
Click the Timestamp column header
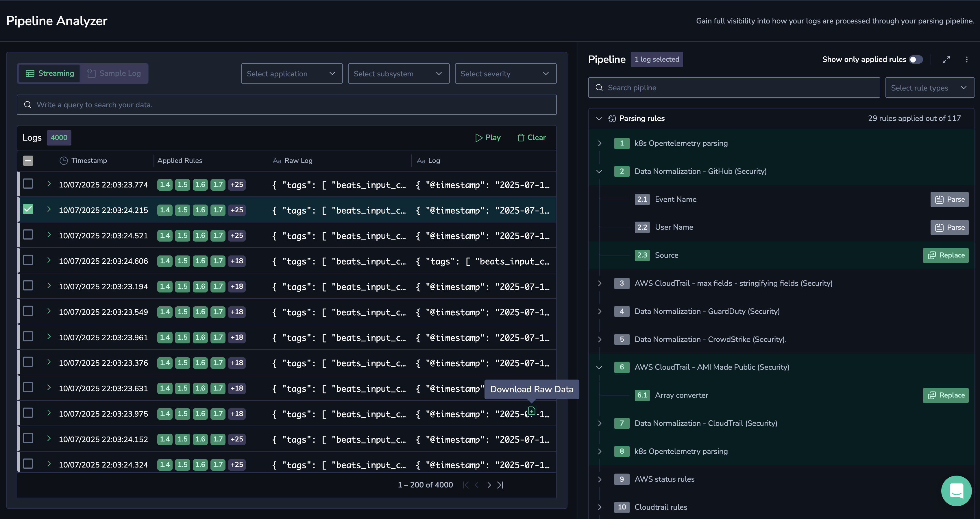pyautogui.click(x=83, y=161)
